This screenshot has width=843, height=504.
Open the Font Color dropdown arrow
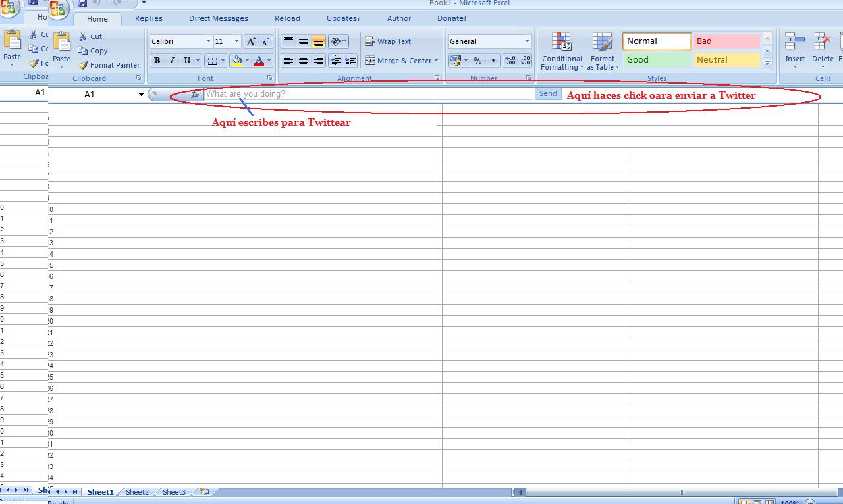pyautogui.click(x=269, y=61)
